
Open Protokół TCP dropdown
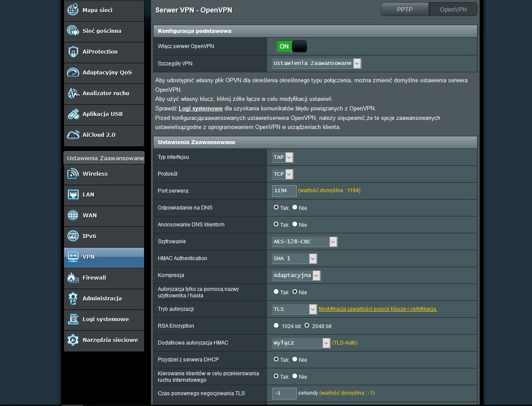282,174
